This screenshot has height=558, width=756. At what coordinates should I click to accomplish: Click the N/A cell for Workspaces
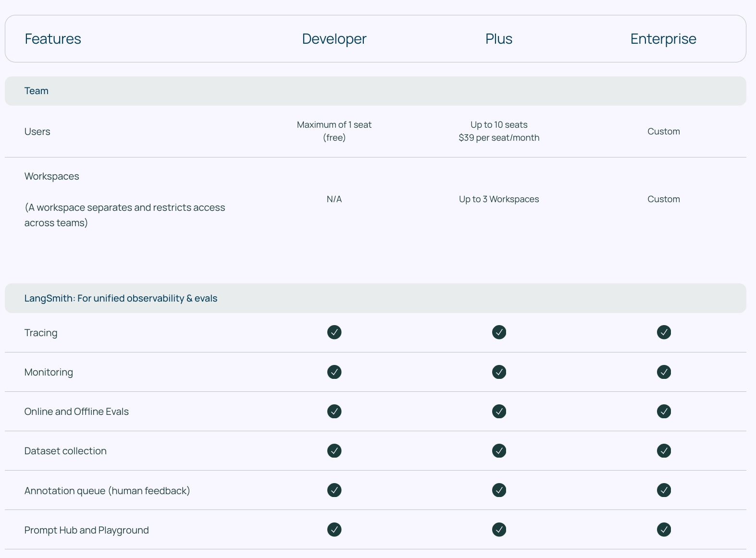(x=334, y=199)
